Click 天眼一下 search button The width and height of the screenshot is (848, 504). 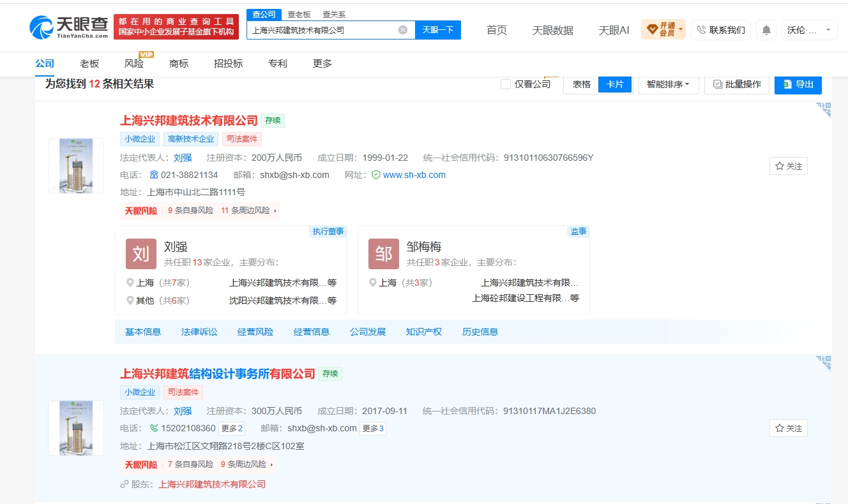[438, 30]
